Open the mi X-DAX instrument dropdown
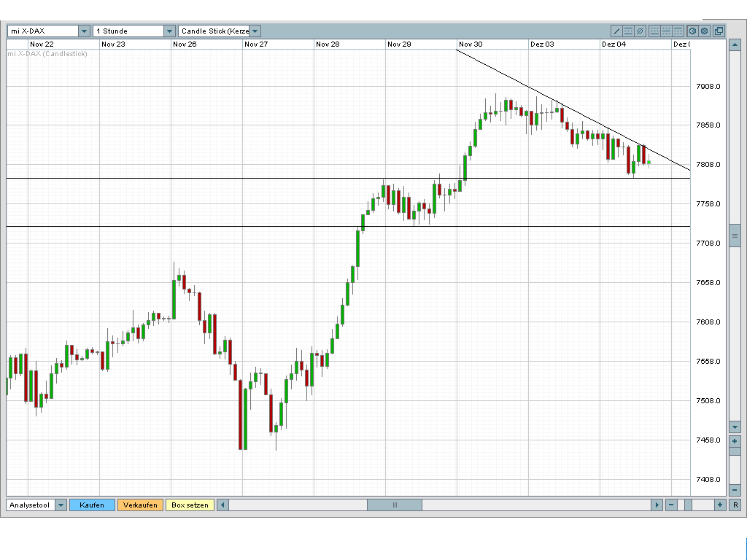The height and width of the screenshot is (560, 747). coord(84,31)
